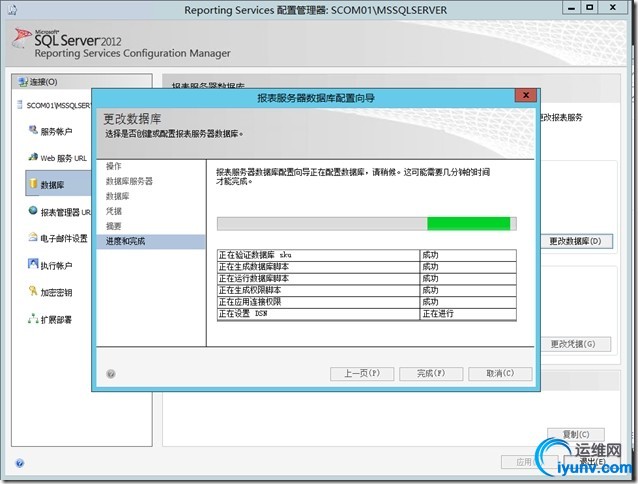
Task: Click the green progress bar
Action: tap(468, 224)
